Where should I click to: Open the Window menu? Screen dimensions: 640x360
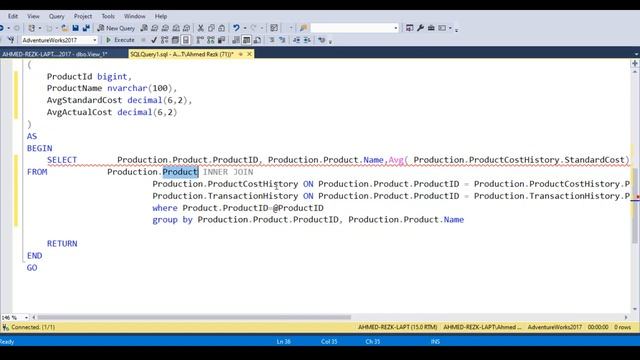134,16
